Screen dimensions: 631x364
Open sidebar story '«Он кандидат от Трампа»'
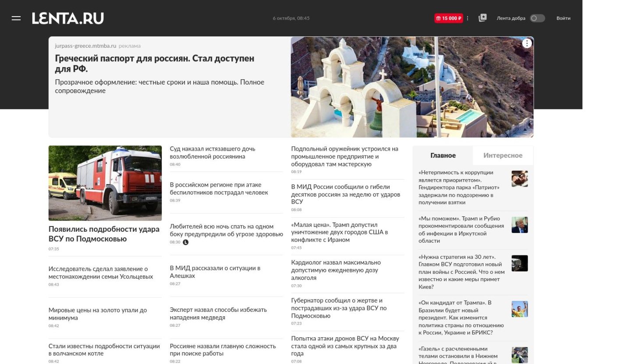click(x=461, y=318)
